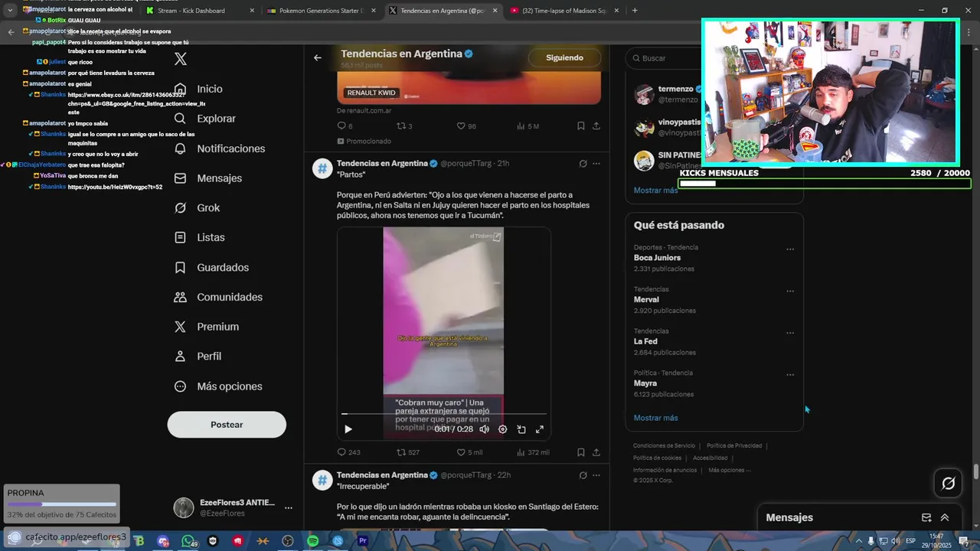
Task: Click the Postear button
Action: [227, 425]
